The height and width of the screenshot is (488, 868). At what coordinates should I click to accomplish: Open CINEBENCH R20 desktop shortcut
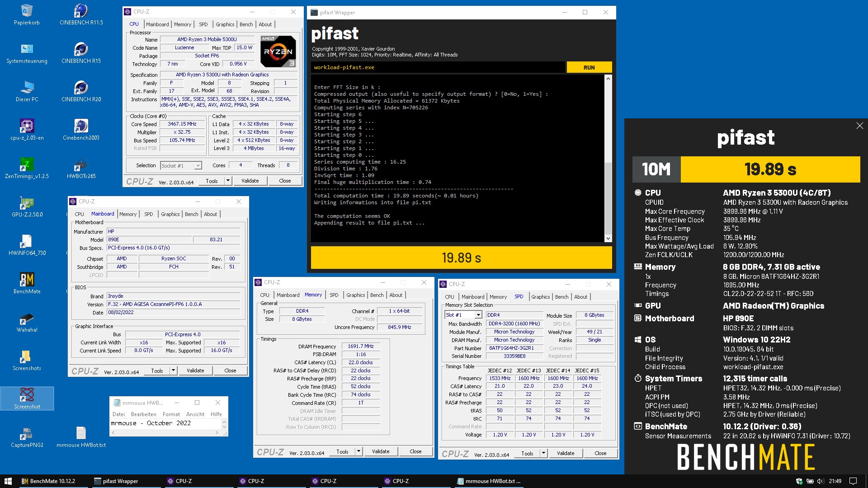pyautogui.click(x=81, y=91)
